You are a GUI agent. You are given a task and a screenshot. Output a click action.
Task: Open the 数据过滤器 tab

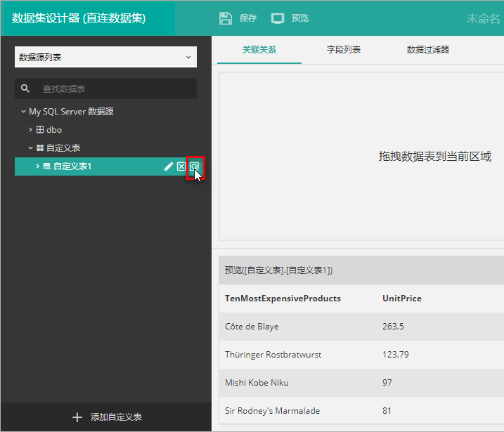428,50
